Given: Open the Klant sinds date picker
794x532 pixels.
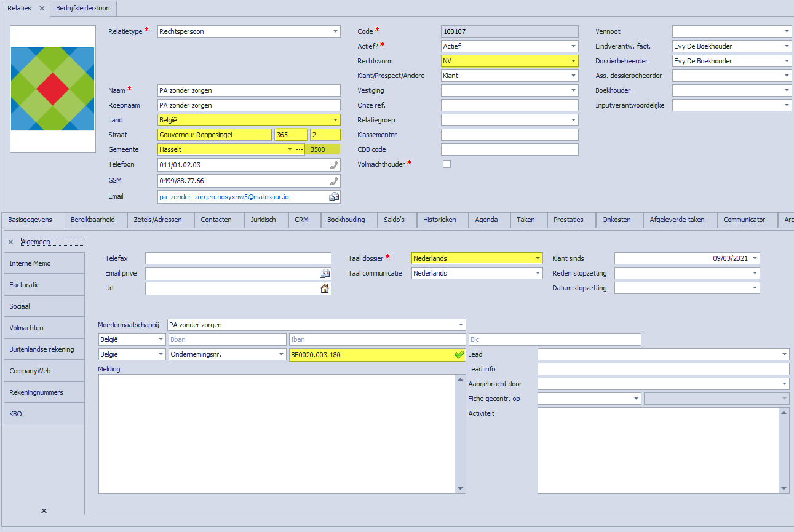Looking at the screenshot, I should [x=755, y=258].
